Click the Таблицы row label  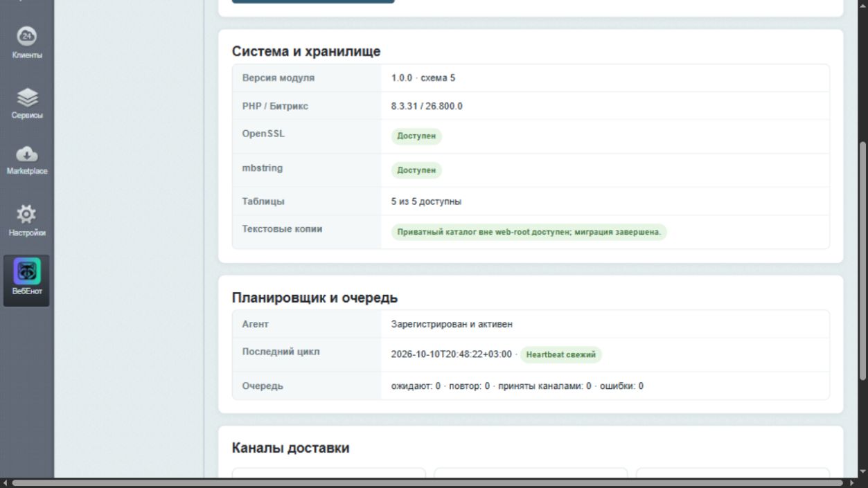263,201
